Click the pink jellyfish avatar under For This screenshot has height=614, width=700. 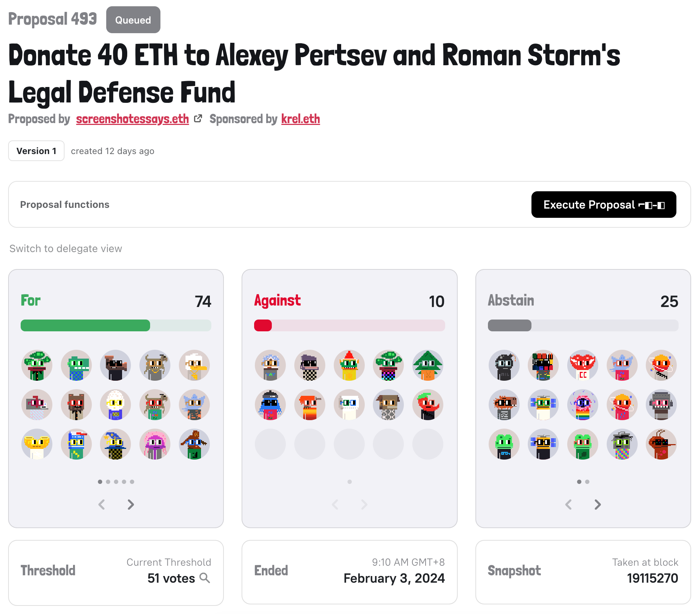(x=155, y=444)
